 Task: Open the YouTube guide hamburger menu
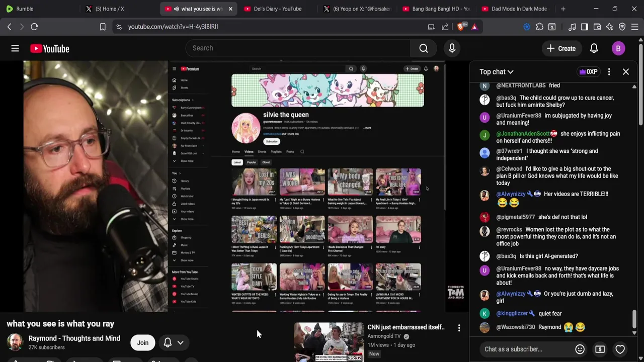pyautogui.click(x=15, y=48)
